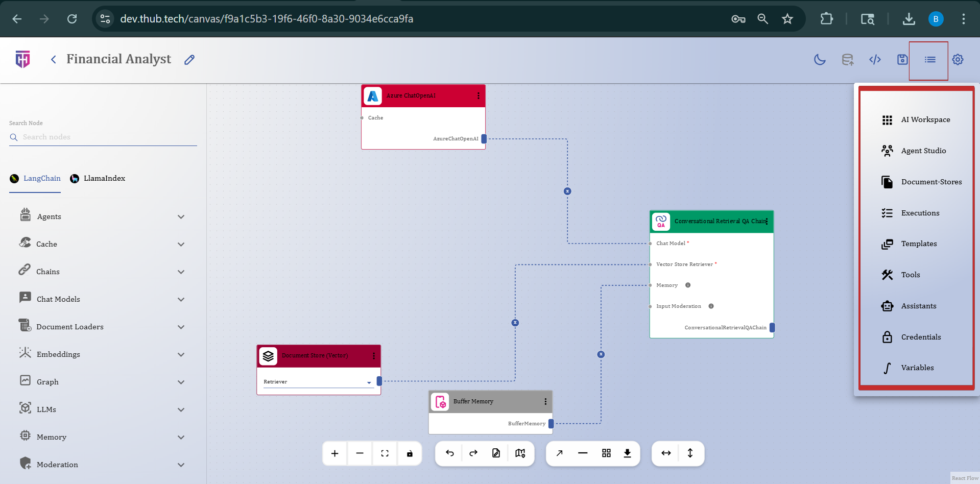
Task: Open the gear settings icon in header
Action: pyautogui.click(x=958, y=60)
